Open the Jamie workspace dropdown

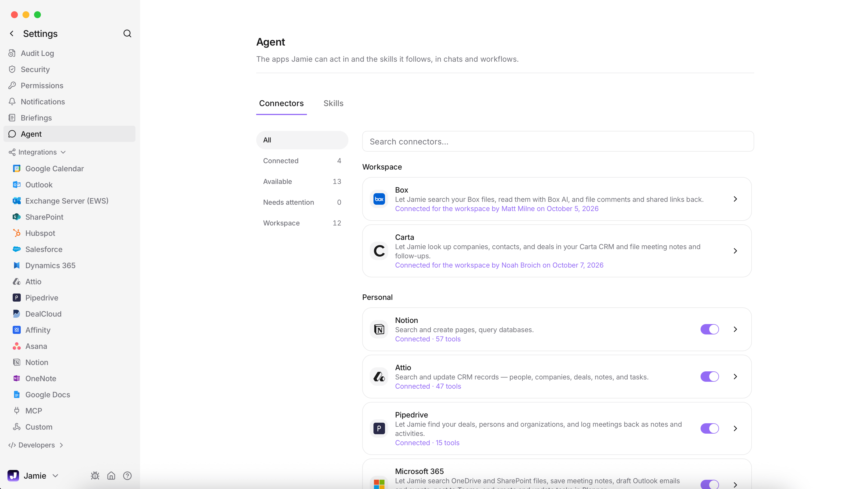click(33, 475)
